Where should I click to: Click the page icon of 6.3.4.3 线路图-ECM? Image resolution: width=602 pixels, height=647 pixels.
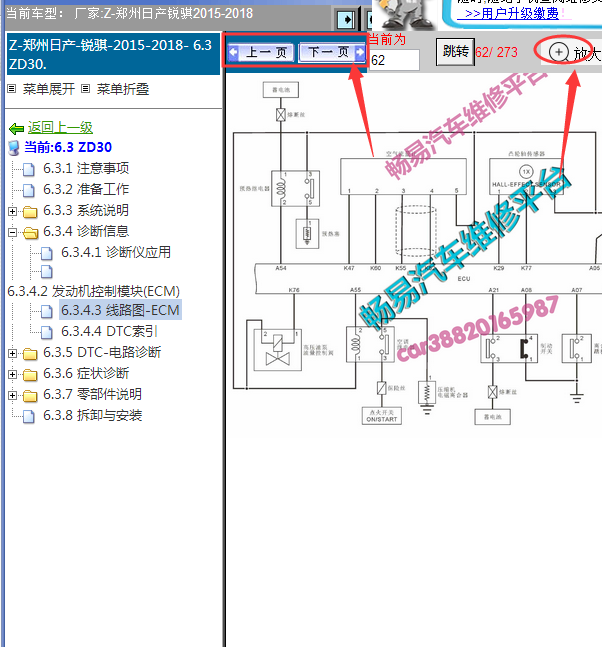tap(47, 312)
